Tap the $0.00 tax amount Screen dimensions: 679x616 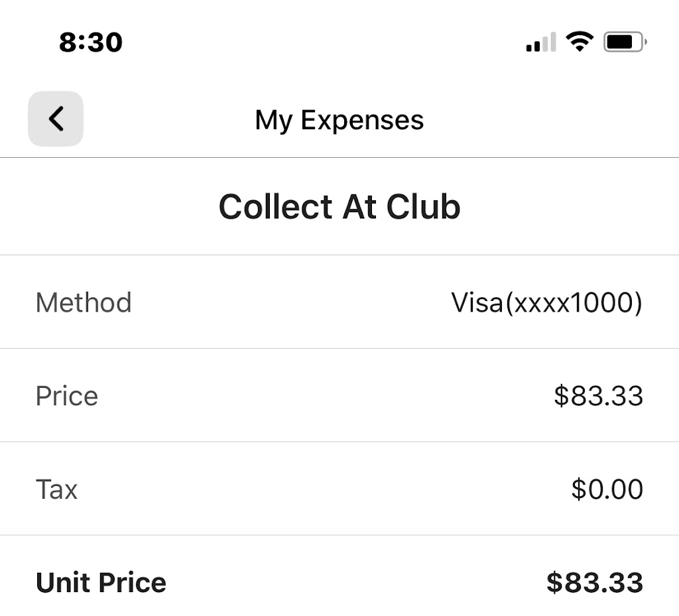[607, 489]
